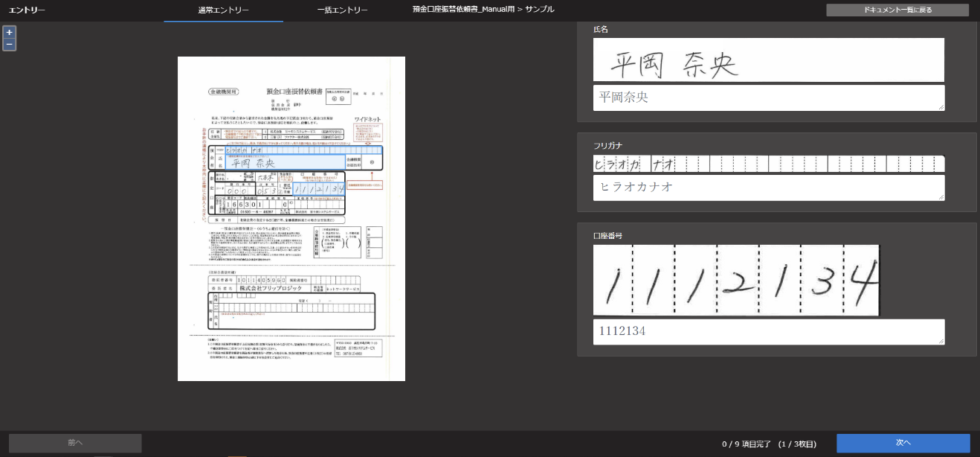Open the 一括エントリー tab

click(x=342, y=10)
